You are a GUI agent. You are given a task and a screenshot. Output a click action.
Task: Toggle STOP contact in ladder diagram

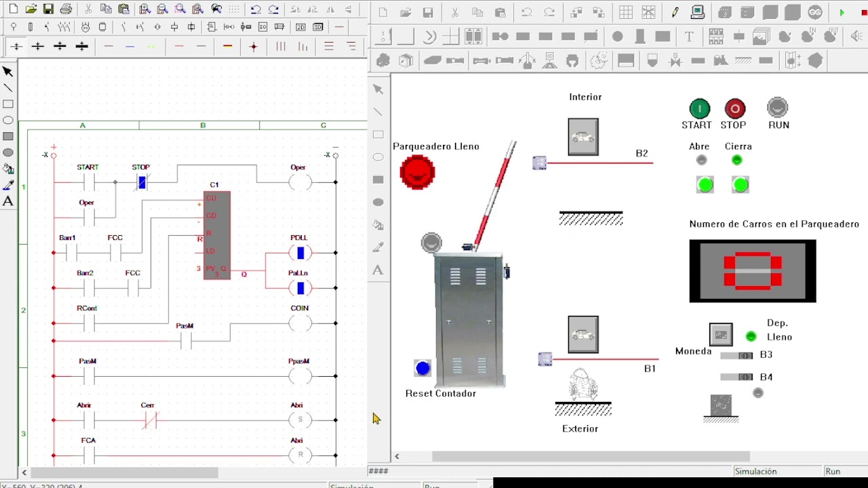141,182
